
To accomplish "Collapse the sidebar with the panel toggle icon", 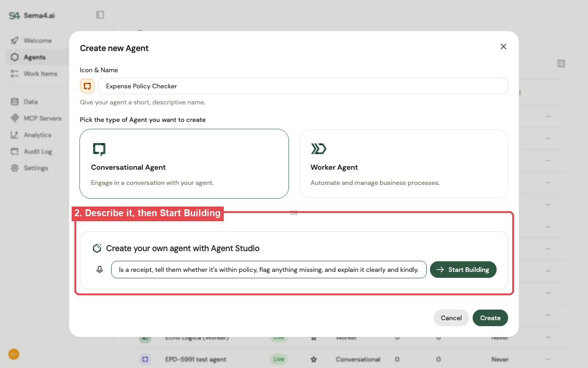I will 100,15.
